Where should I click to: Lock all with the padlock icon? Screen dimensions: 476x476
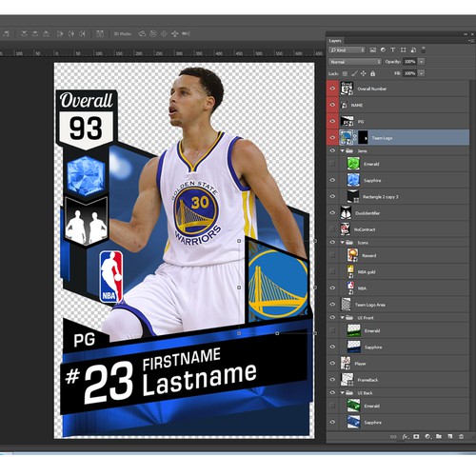coord(373,73)
